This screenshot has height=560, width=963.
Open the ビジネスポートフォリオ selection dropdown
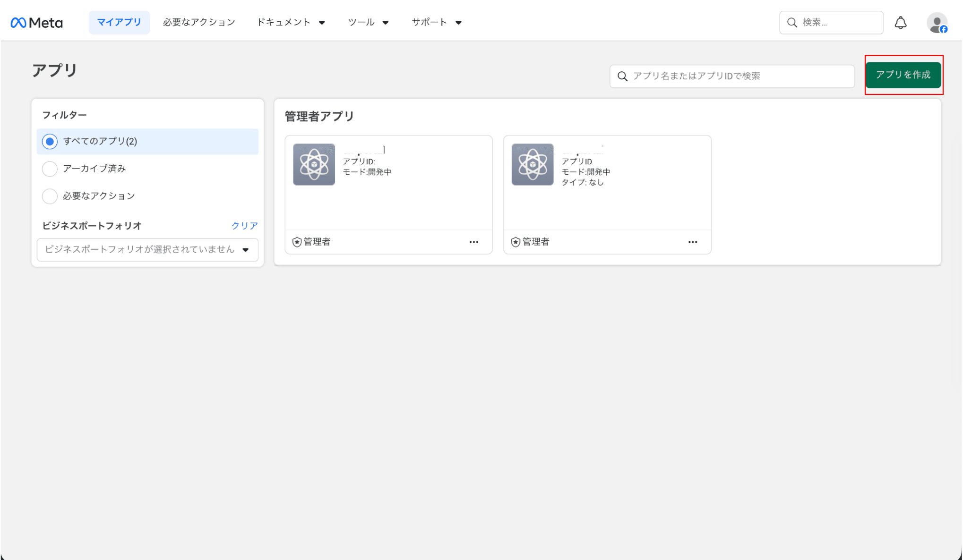point(147,250)
